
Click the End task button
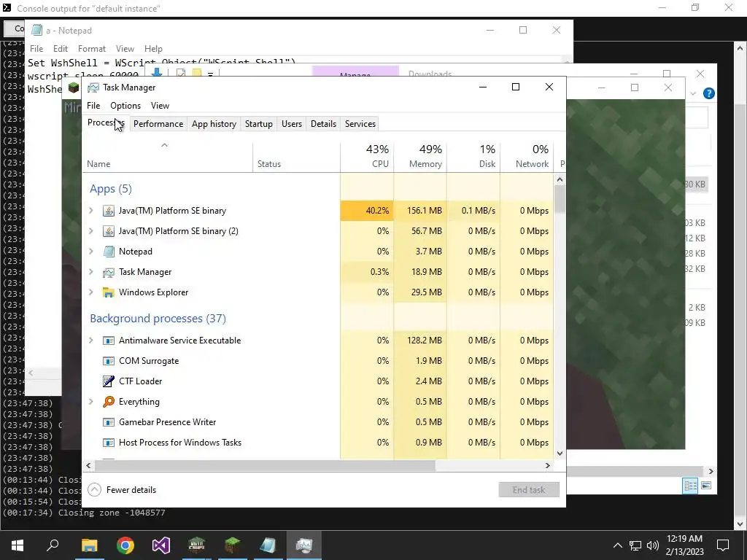point(529,490)
